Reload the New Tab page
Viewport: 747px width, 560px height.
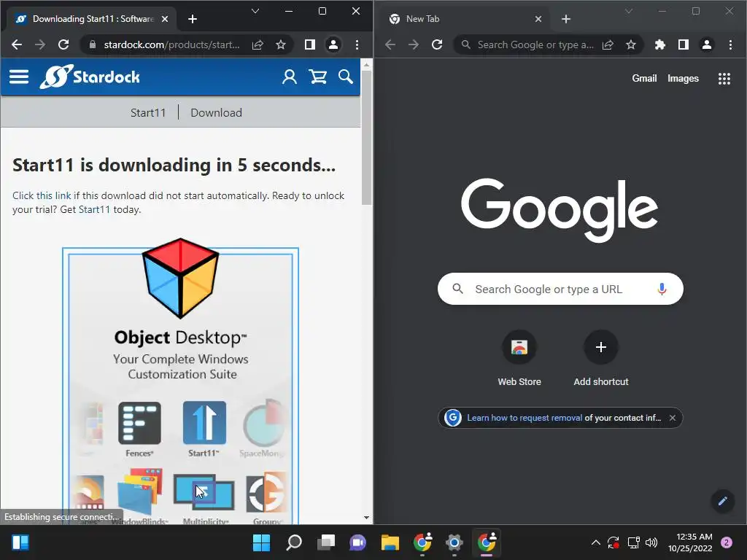coord(437,44)
